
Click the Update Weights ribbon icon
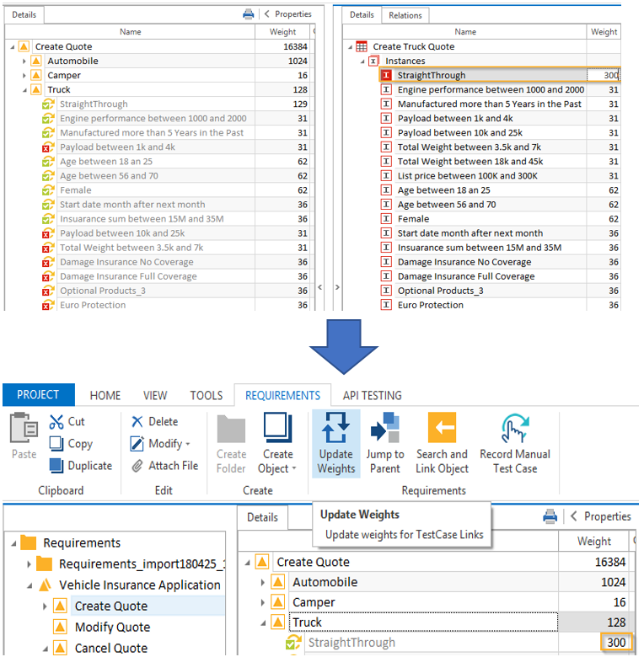[335, 429]
